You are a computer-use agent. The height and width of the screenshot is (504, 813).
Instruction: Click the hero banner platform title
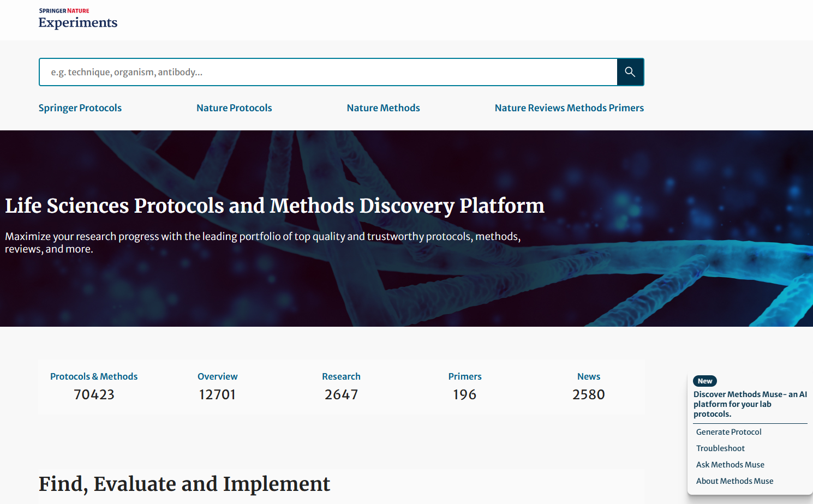(274, 206)
